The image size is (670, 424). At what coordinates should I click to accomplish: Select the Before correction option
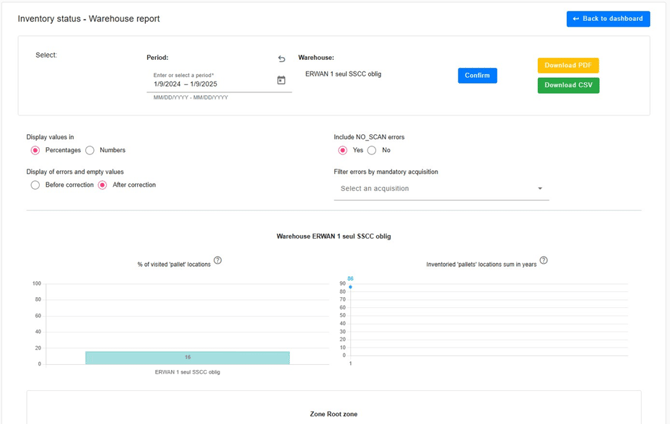coord(35,185)
